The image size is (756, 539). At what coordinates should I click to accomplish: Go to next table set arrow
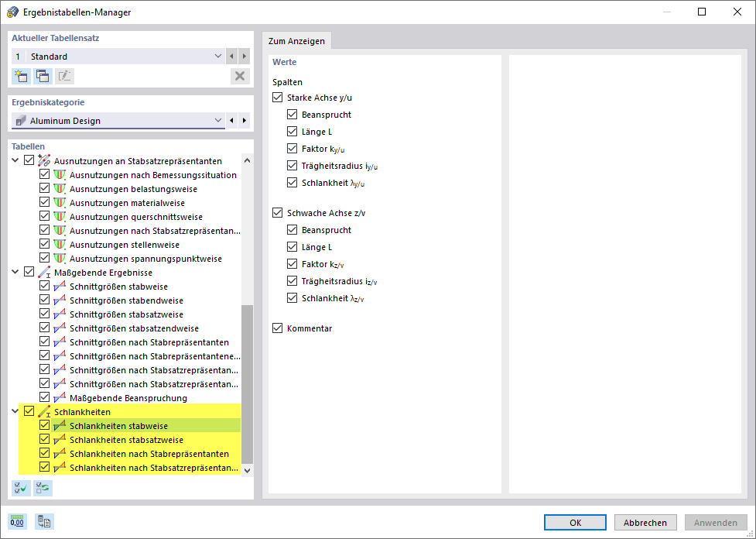coord(245,57)
